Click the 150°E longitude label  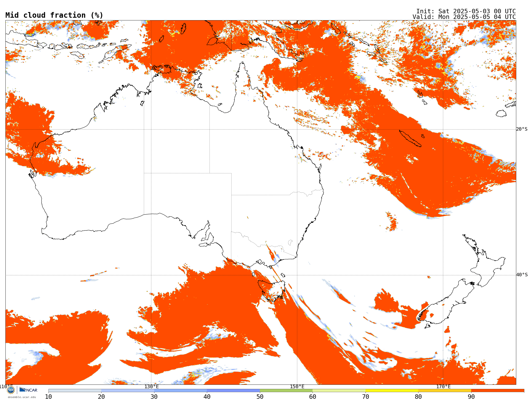tap(297, 386)
